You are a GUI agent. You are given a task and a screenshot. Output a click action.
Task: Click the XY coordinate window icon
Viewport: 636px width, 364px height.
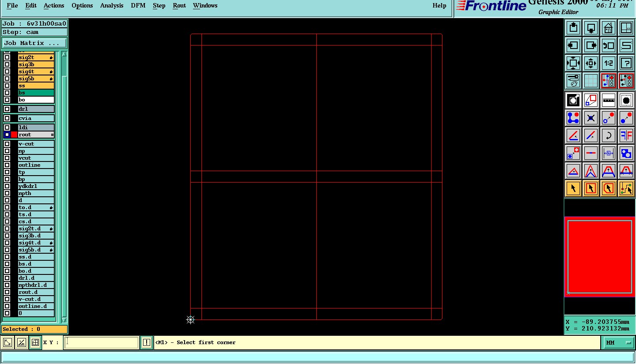[626, 28]
